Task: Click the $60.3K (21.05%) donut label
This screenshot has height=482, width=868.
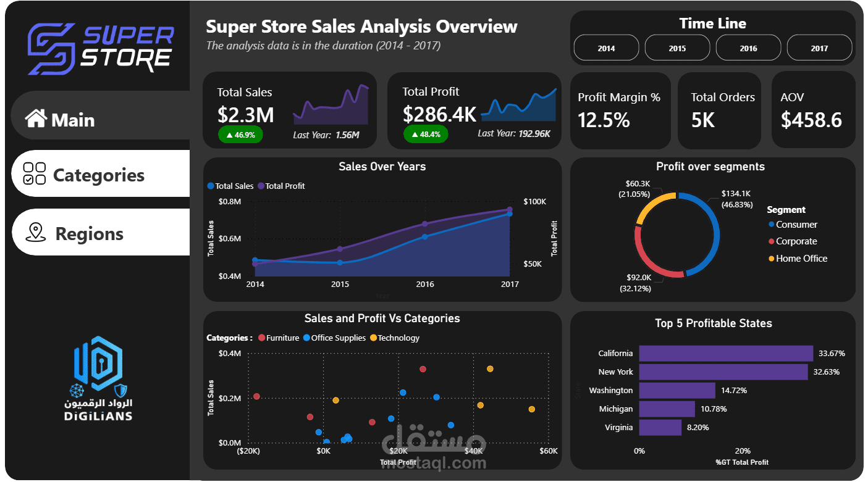Action: pyautogui.click(x=634, y=188)
